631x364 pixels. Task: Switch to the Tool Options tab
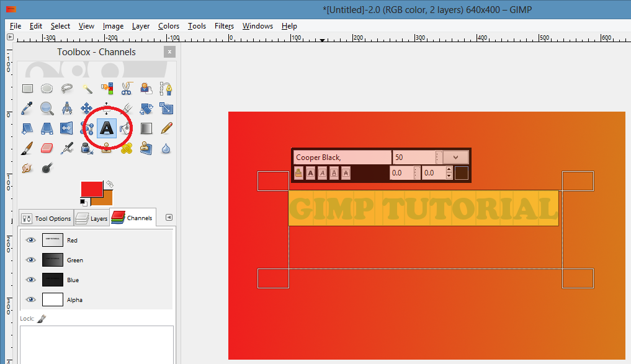click(47, 218)
